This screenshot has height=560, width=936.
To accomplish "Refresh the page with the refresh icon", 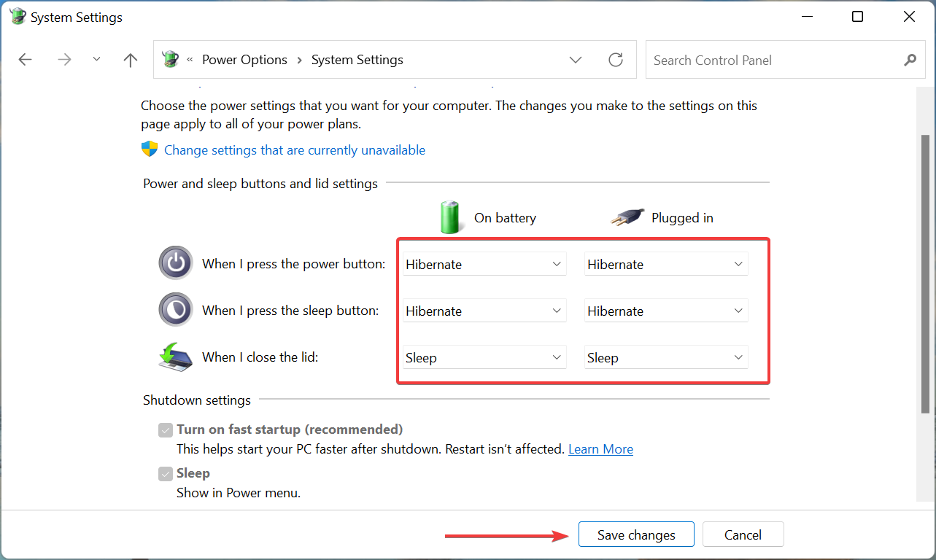I will [x=616, y=60].
